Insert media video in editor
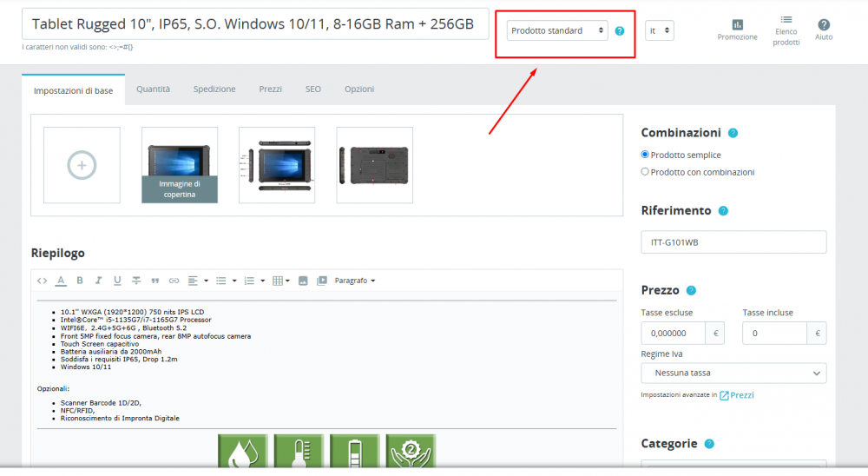868x476 pixels. tap(322, 281)
